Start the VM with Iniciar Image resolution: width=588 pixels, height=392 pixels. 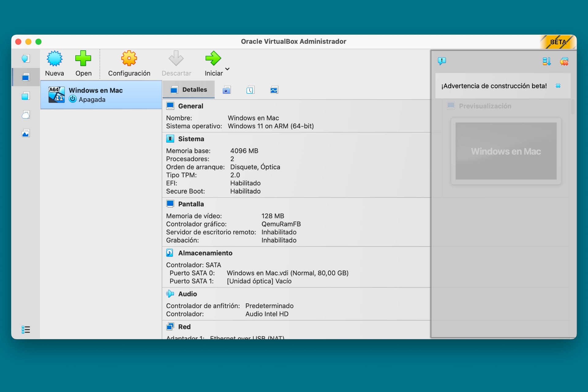click(213, 64)
